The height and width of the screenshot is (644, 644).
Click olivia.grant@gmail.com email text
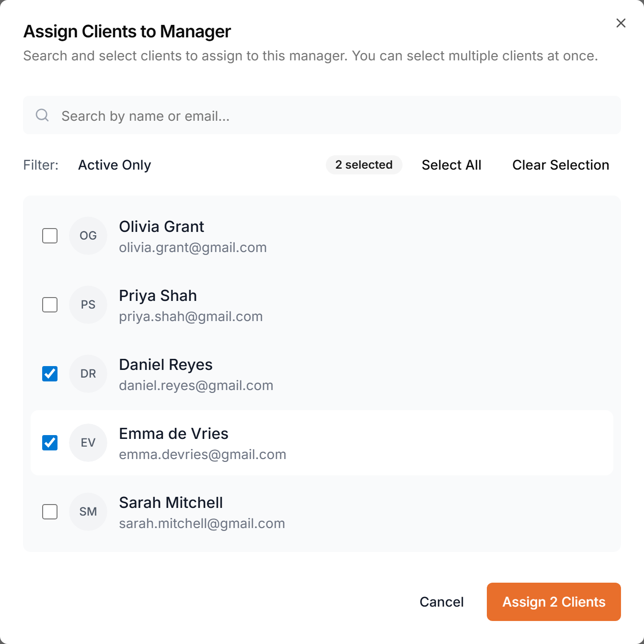click(x=193, y=247)
